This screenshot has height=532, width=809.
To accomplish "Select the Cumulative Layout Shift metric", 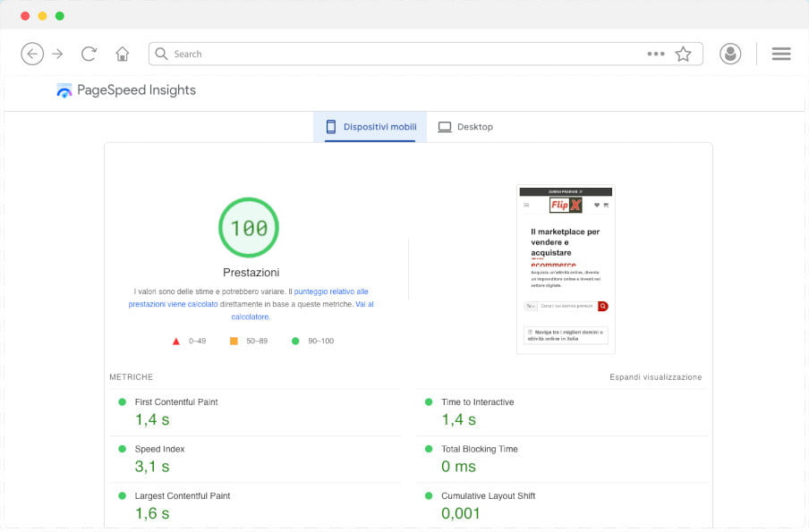I will coord(488,496).
